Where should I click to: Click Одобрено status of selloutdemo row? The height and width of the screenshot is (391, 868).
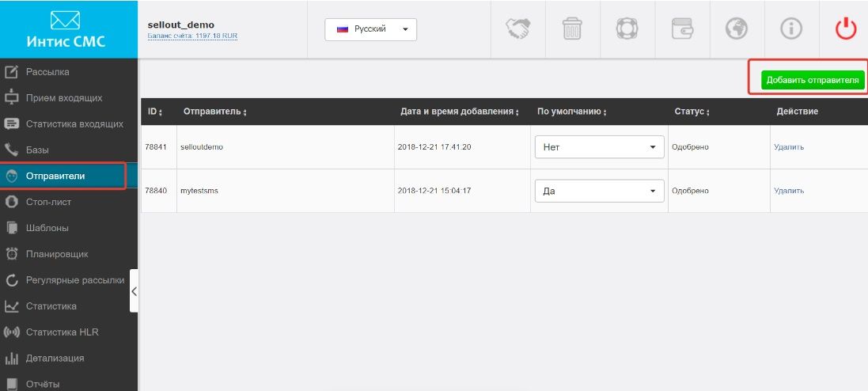point(690,147)
